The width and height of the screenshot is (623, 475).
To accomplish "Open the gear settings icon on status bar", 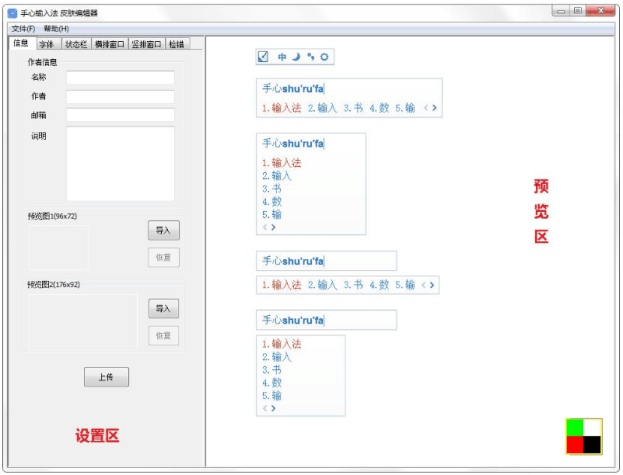I will coord(324,57).
